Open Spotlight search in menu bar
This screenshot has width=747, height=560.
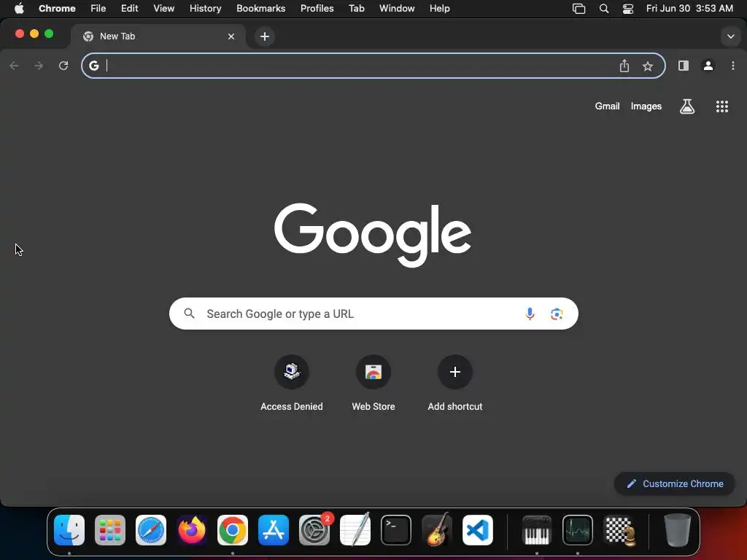pyautogui.click(x=603, y=9)
